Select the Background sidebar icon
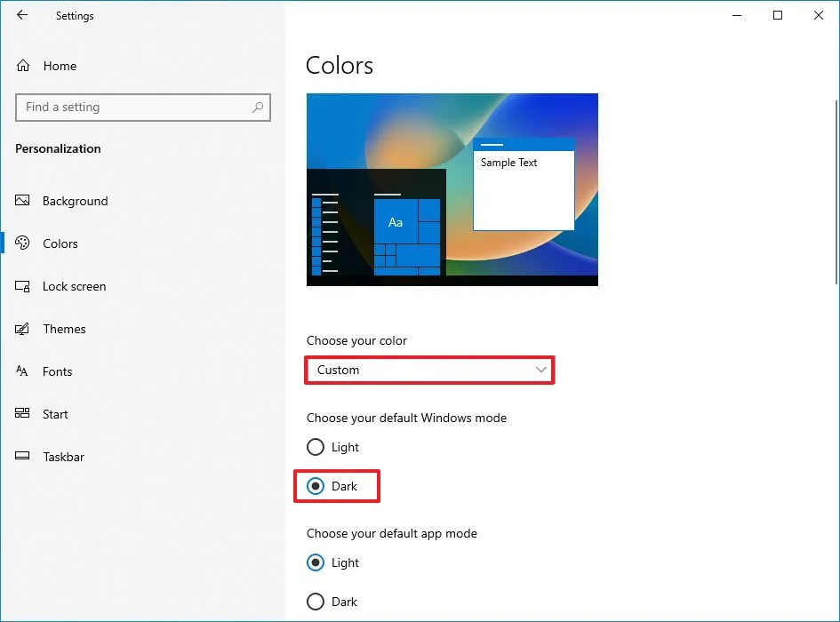 coord(21,201)
